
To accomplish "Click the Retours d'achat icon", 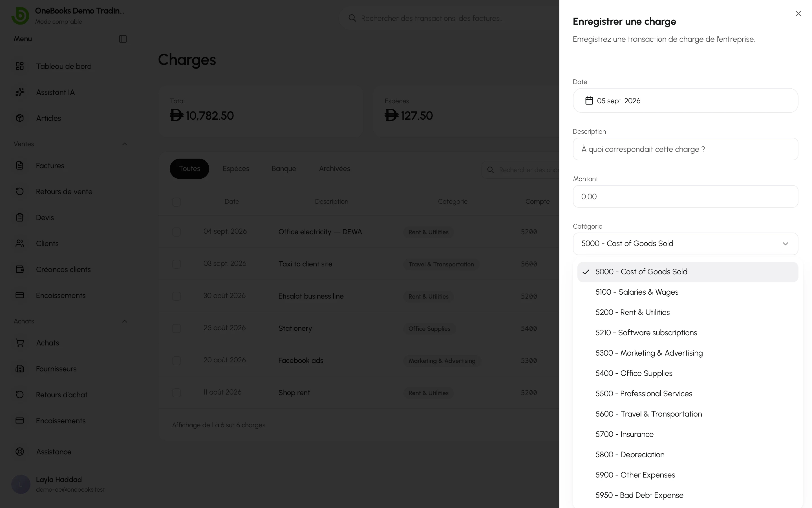I will tap(20, 395).
